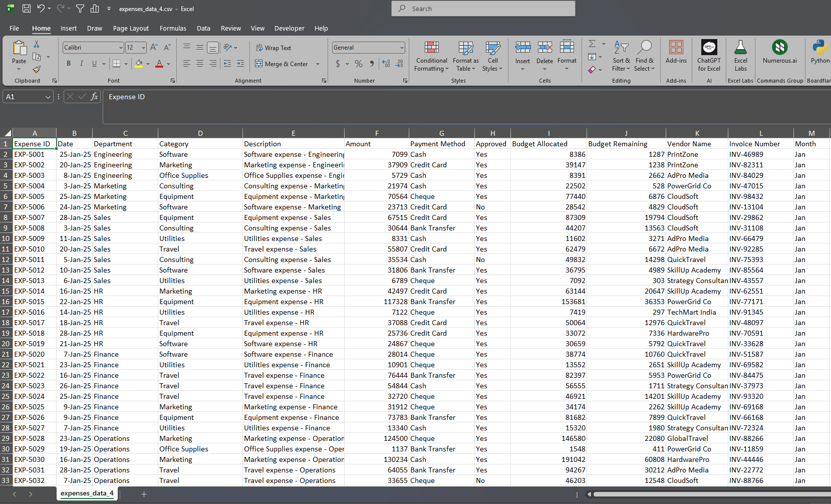The height and width of the screenshot is (504, 831).
Task: Click the Cut scissors icon
Action: coord(37,45)
